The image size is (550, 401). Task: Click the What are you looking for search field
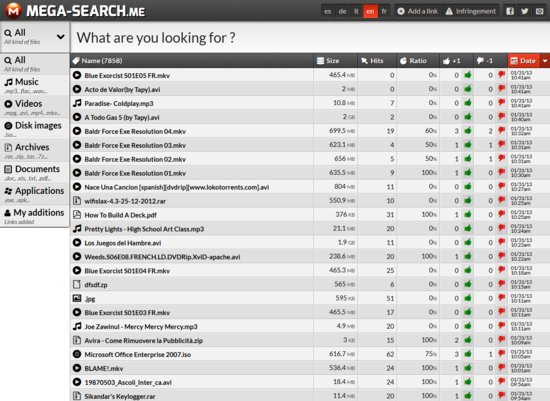(310, 38)
